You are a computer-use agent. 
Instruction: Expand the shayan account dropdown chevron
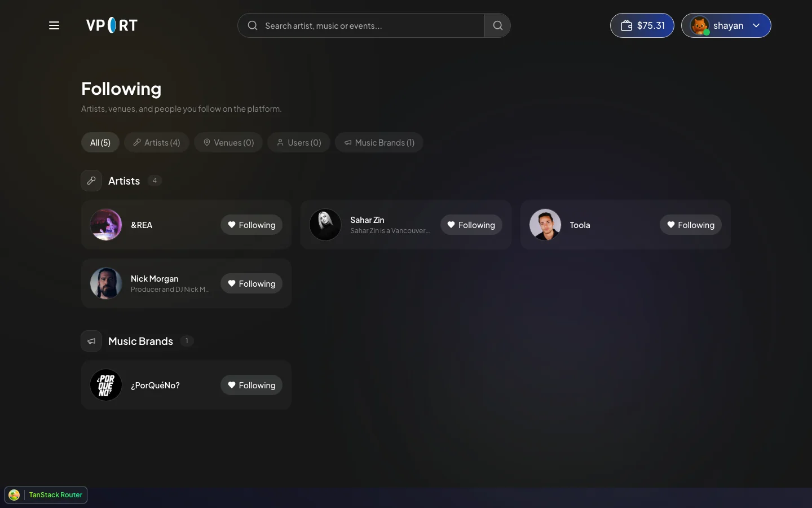pyautogui.click(x=756, y=25)
